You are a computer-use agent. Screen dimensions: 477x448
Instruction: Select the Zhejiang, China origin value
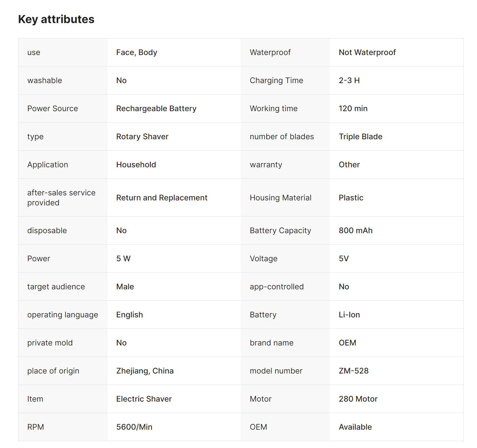(x=145, y=371)
